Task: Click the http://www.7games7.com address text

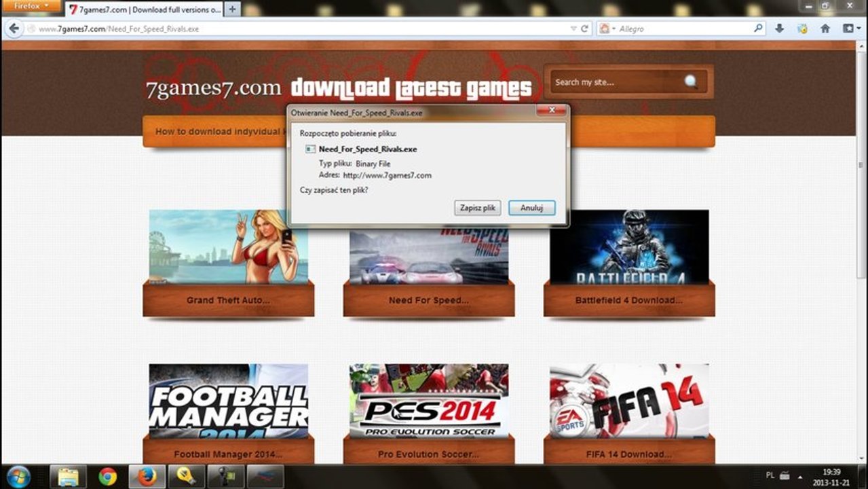Action: (x=387, y=175)
